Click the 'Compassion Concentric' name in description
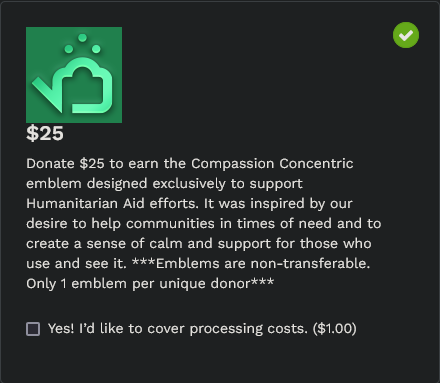 pyautogui.click(x=272, y=164)
